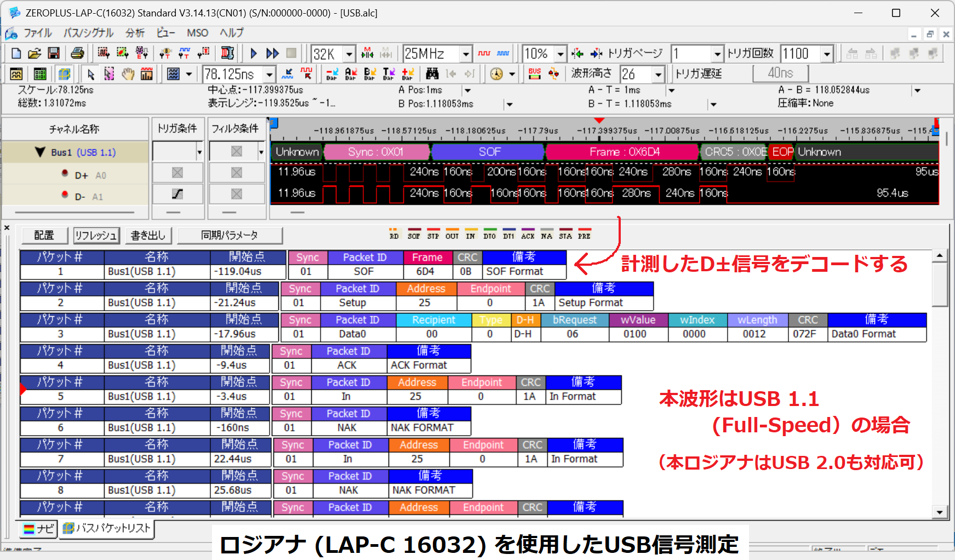Image resolution: width=955 pixels, height=560 pixels.
Task: Open the trigger count 1100 dropdown
Action: (827, 54)
